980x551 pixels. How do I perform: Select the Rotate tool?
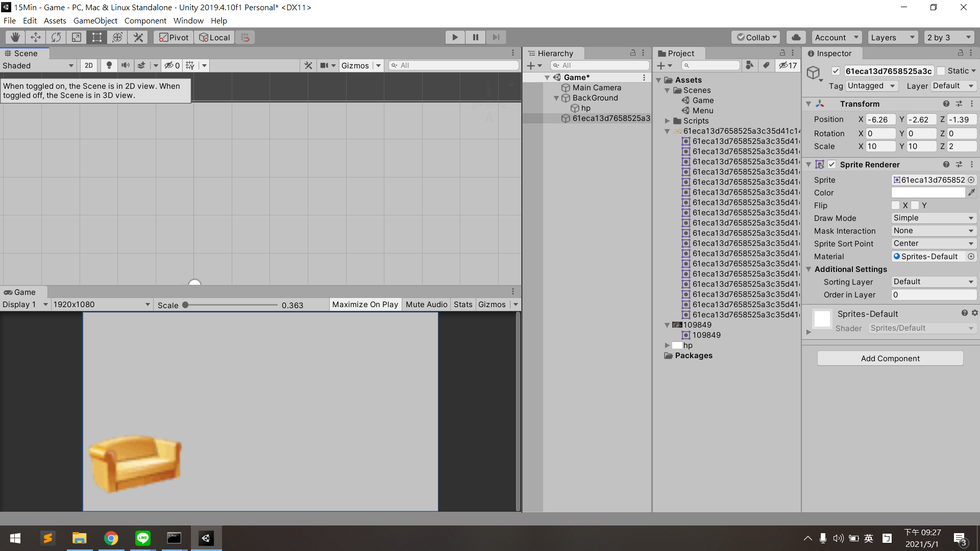tap(56, 37)
